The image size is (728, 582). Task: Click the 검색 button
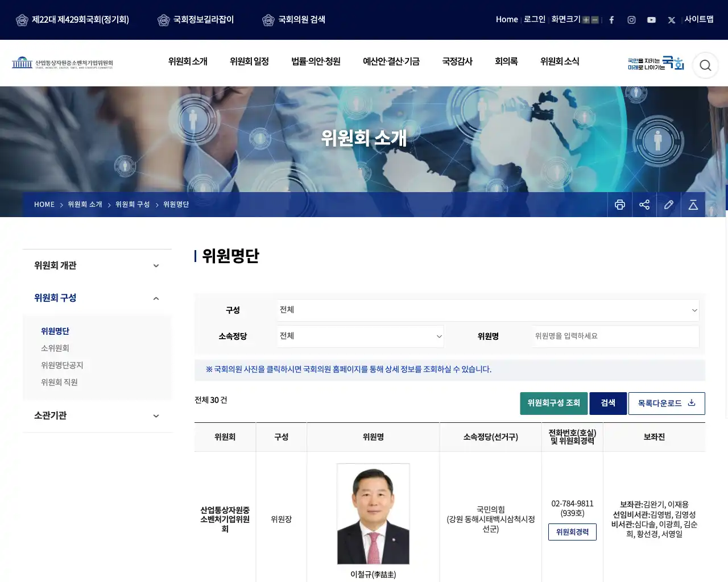coord(608,404)
